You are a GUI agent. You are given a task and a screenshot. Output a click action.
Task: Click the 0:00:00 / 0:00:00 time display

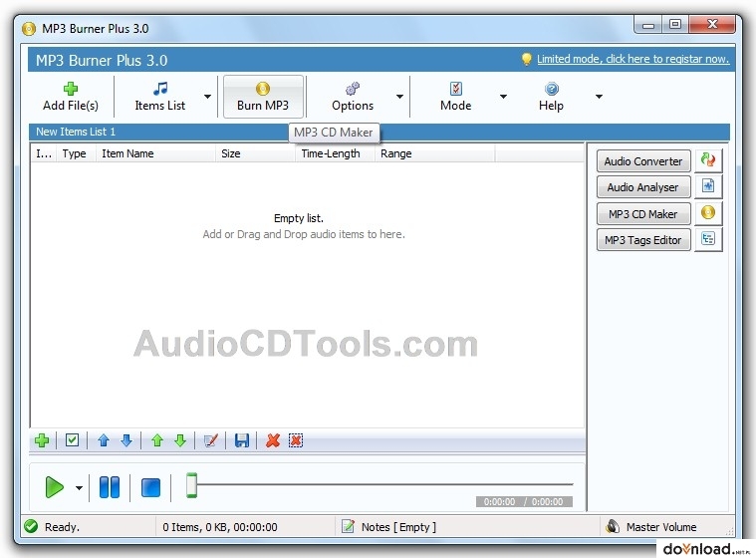(524, 502)
